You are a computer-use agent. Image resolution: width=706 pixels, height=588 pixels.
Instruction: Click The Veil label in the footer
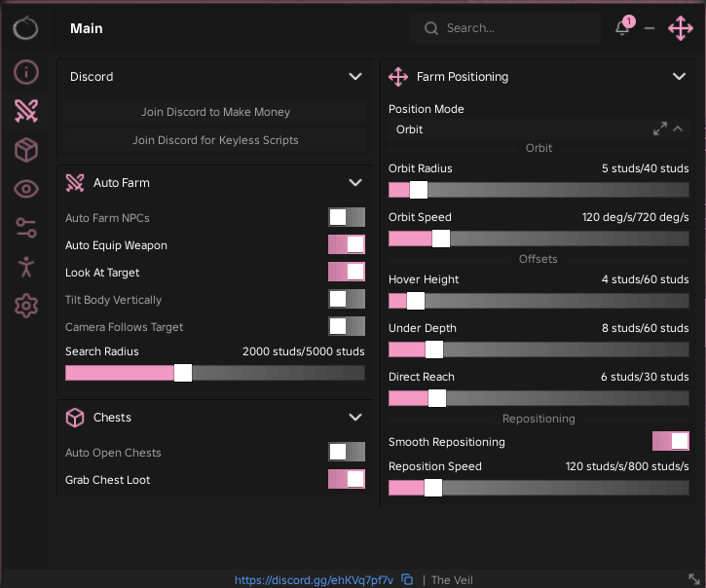point(452,580)
